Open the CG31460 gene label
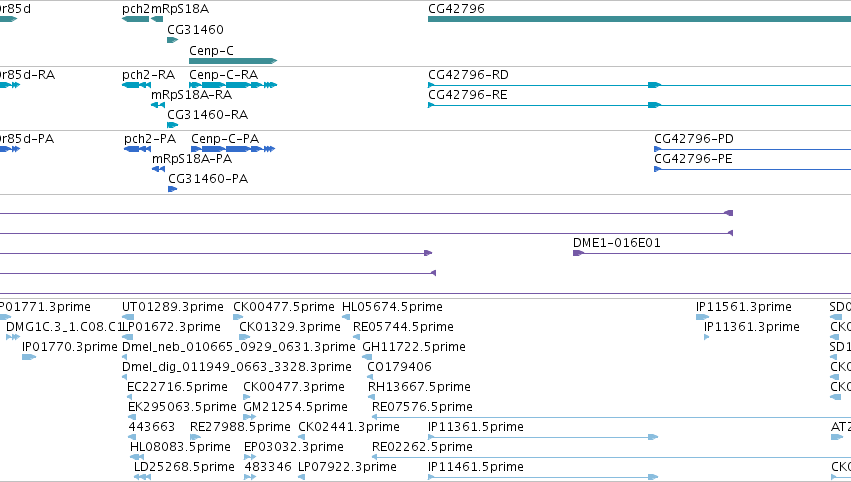The height and width of the screenshot is (482, 851). (195, 29)
